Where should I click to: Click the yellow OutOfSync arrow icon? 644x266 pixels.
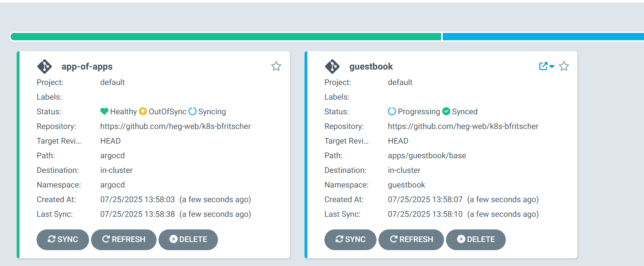click(x=143, y=111)
